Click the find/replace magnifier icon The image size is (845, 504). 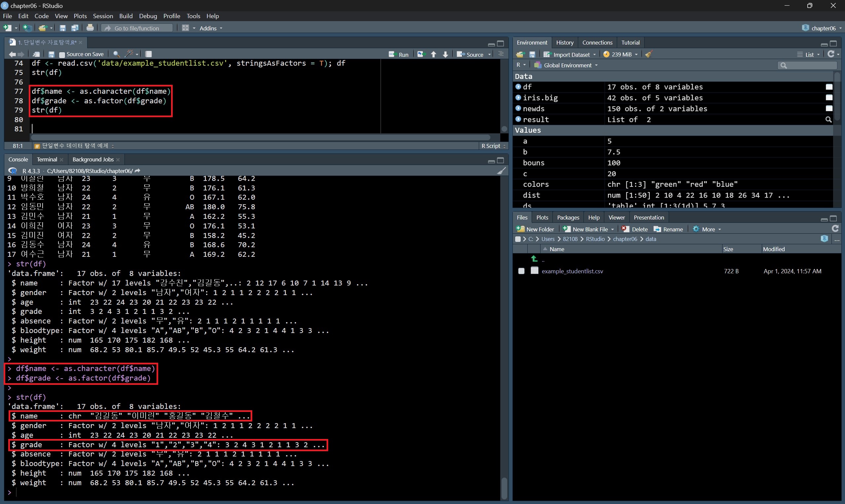pyautogui.click(x=116, y=54)
